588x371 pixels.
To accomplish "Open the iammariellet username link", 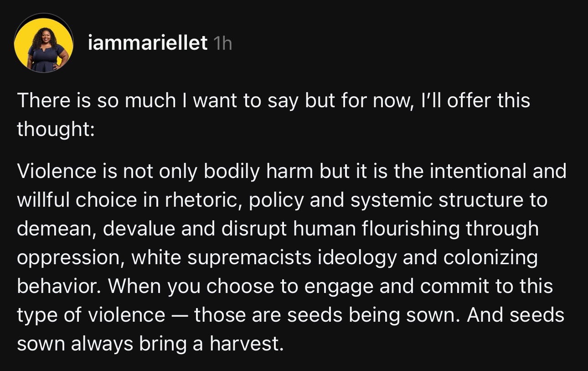I will (147, 44).
